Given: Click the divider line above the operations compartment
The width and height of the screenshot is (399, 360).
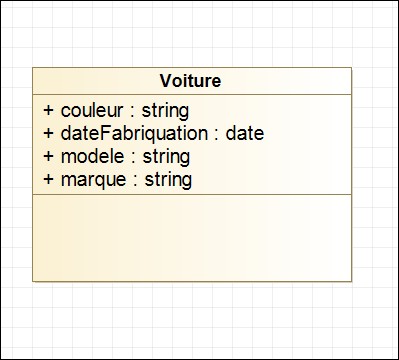Looking at the screenshot, I should (x=192, y=194).
